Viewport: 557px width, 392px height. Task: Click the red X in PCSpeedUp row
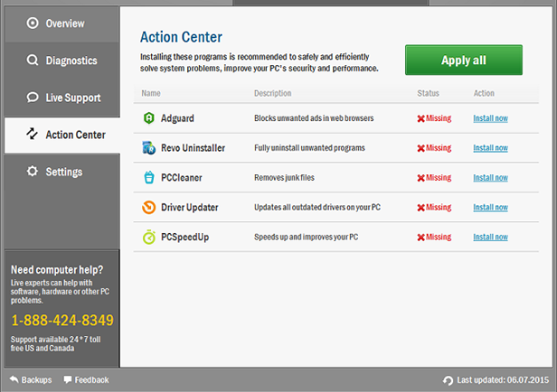421,238
